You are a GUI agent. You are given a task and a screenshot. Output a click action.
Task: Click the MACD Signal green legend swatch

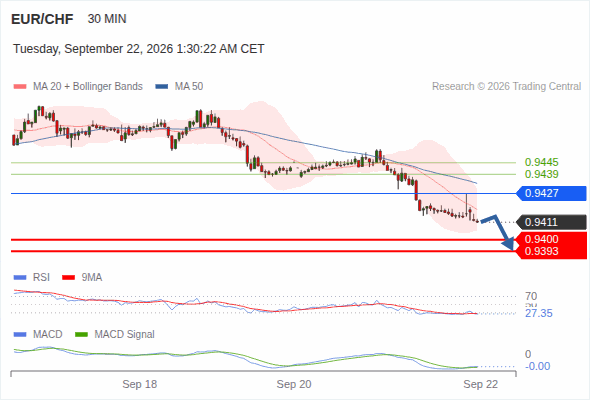point(81,335)
